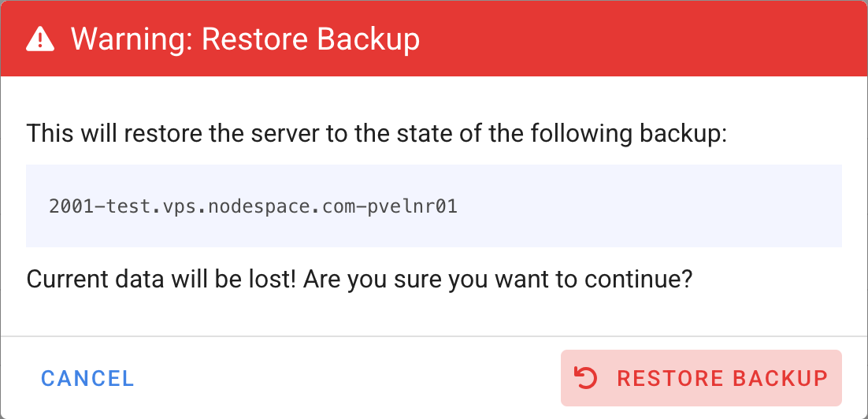Click the warning triangle icon in header
Viewport: 868px width, 419px height.
click(40, 39)
